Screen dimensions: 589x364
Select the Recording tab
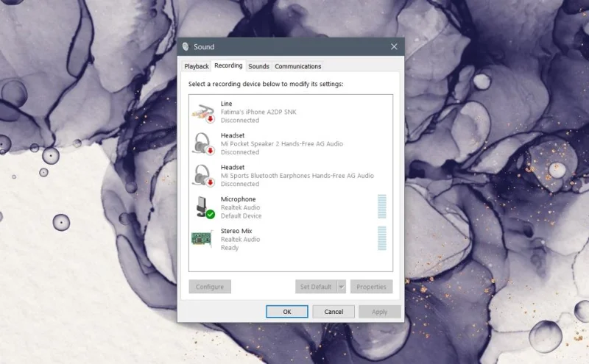point(228,65)
